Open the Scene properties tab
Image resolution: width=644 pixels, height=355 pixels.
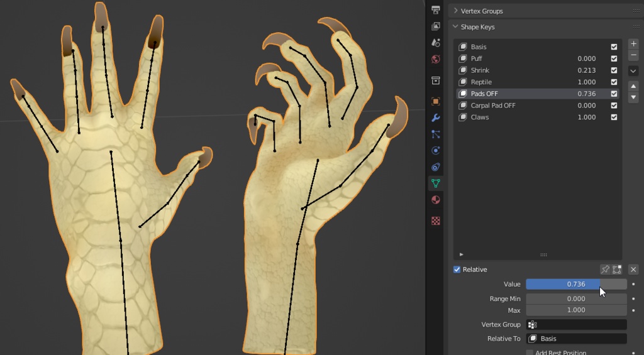436,43
